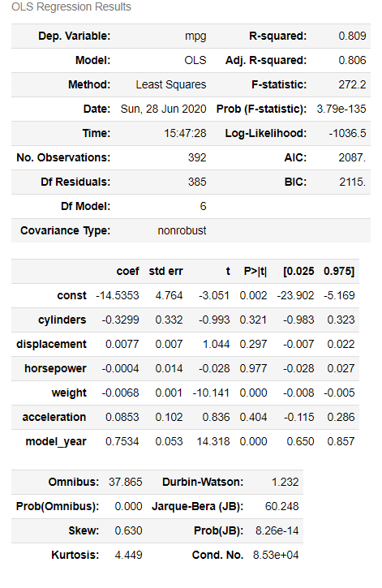
Task: Click the Dep. Variable value mpg
Action: click(195, 36)
